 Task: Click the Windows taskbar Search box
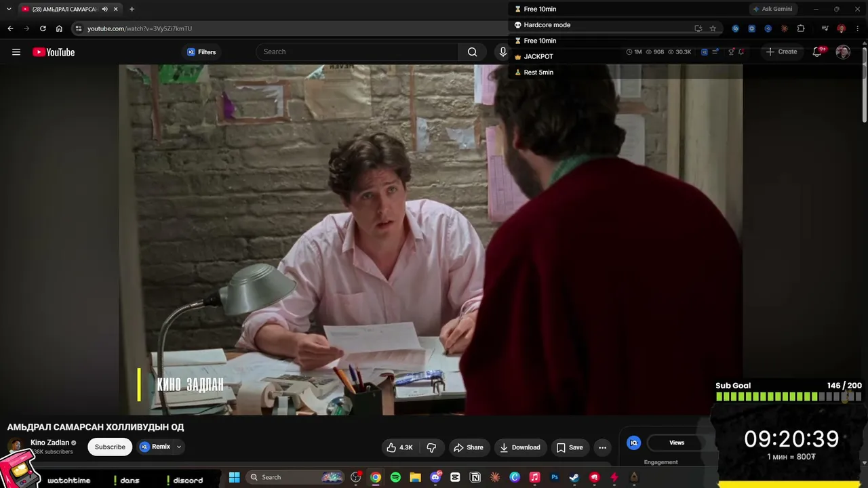[x=296, y=477]
